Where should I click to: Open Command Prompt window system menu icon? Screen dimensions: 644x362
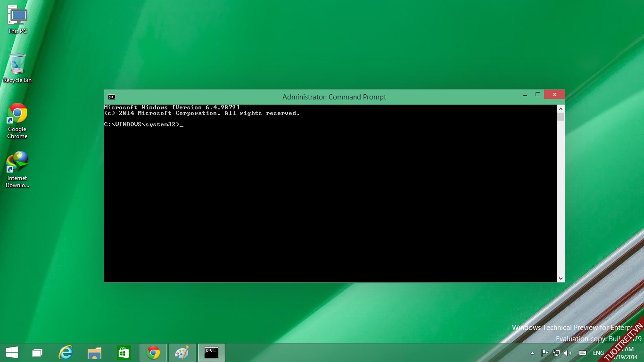point(111,97)
